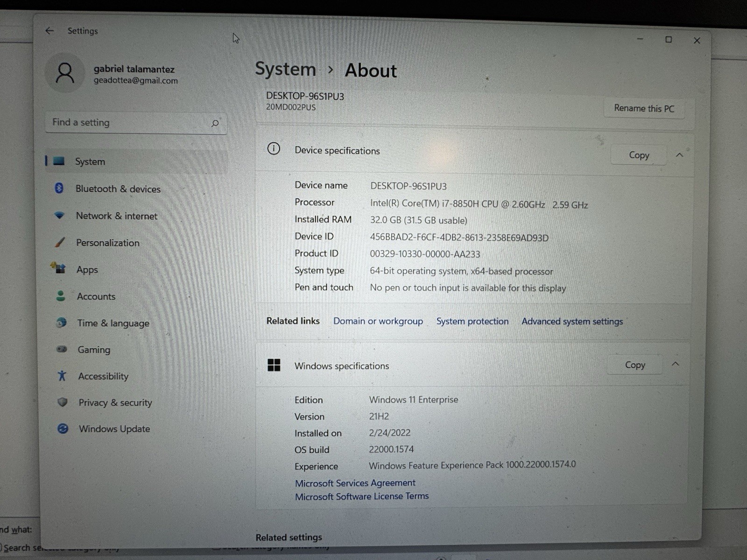The width and height of the screenshot is (747, 560).
Task: Click the Privacy shield icon
Action: click(62, 402)
